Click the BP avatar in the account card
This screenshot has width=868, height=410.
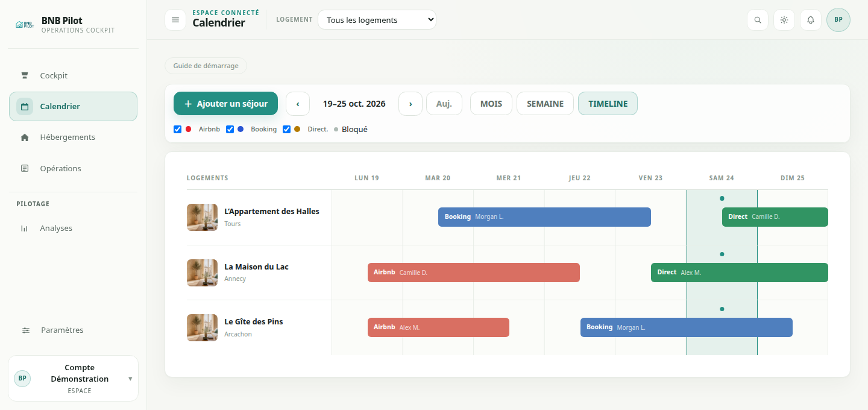click(x=22, y=379)
